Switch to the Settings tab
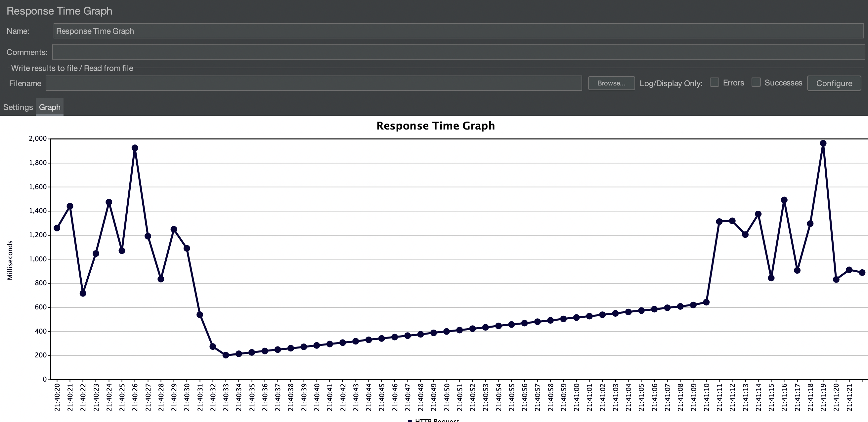This screenshot has height=422, width=868. tap(18, 107)
